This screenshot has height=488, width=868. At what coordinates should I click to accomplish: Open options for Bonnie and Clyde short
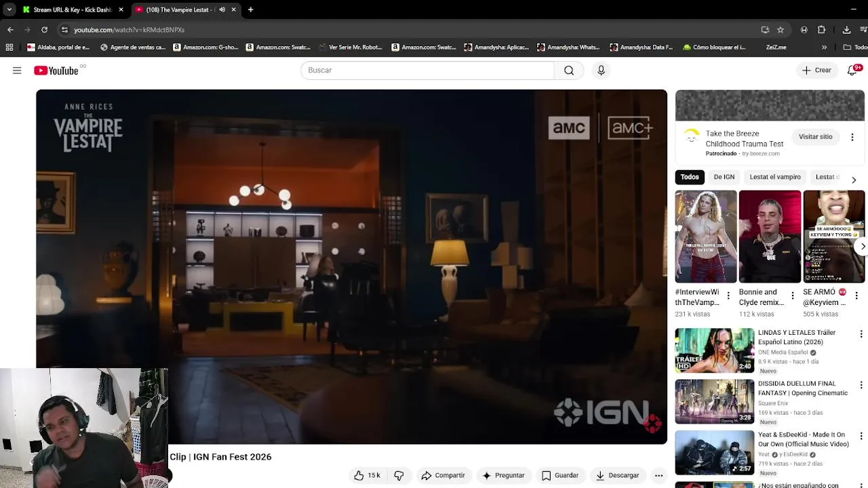click(792, 296)
